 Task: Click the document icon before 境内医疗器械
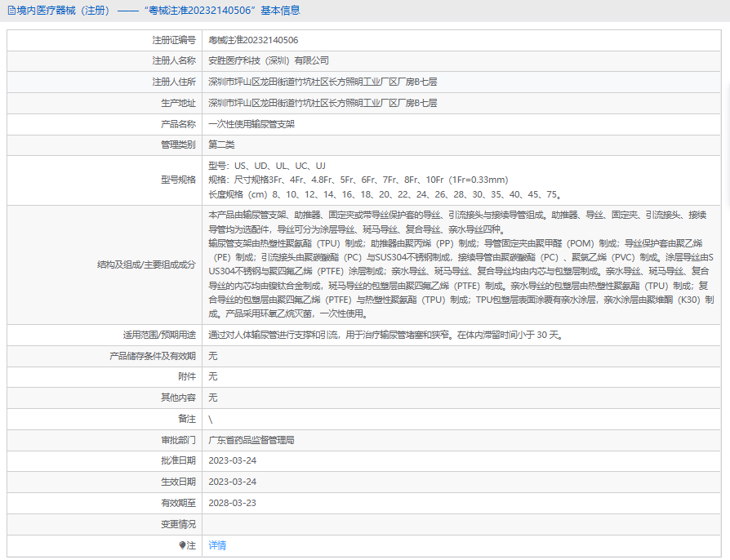[x=11, y=11]
